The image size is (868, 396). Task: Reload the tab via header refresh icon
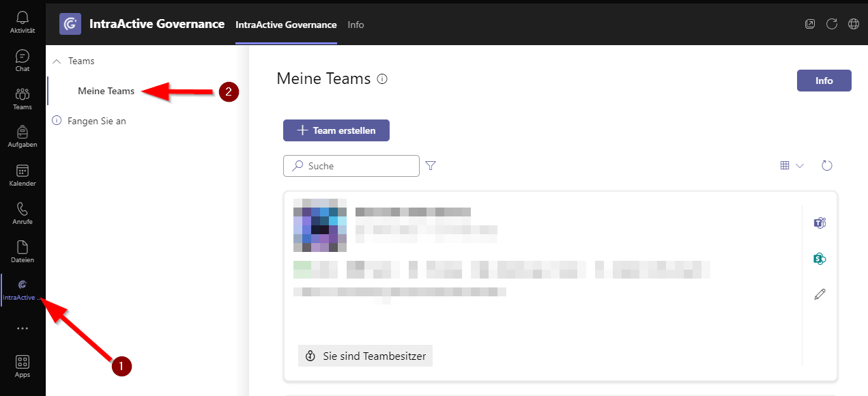click(832, 24)
